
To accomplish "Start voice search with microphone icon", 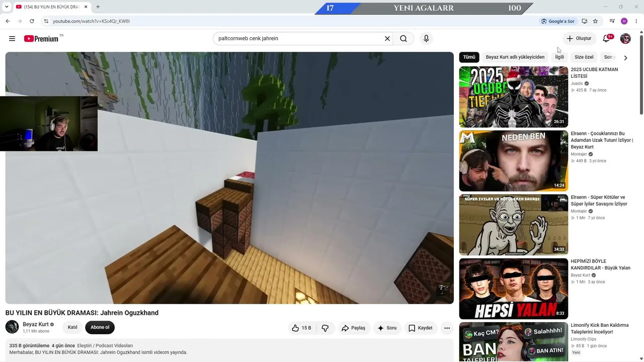I will [x=426, y=39].
